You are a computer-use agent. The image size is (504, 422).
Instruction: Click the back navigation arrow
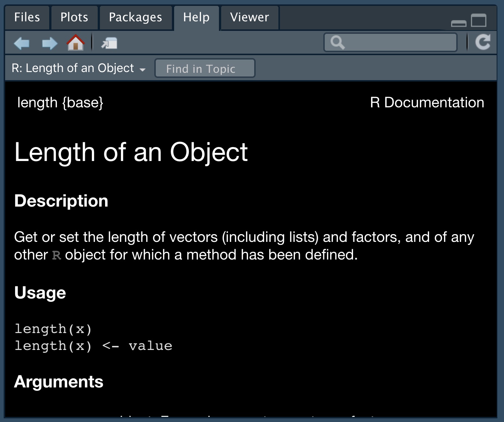tap(22, 43)
